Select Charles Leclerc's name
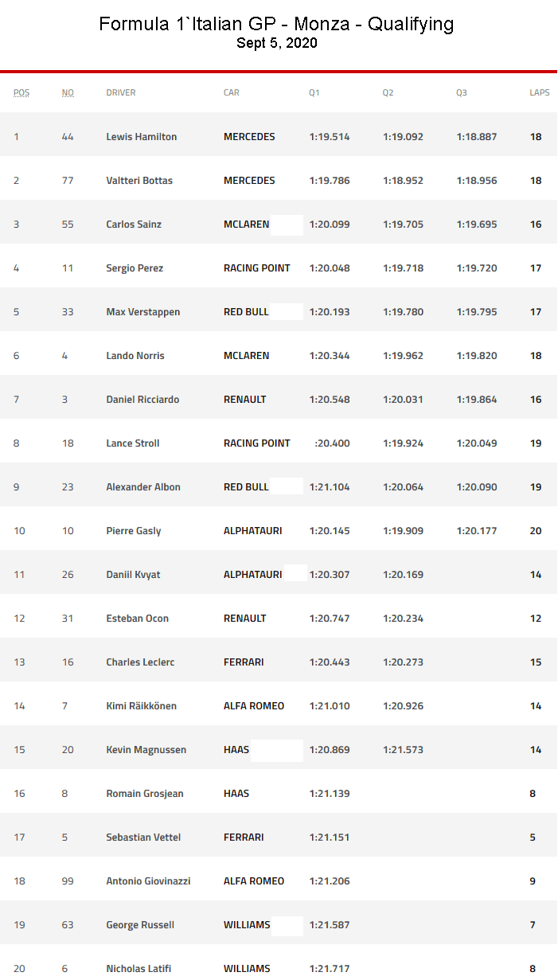The width and height of the screenshot is (558, 980). point(141,662)
